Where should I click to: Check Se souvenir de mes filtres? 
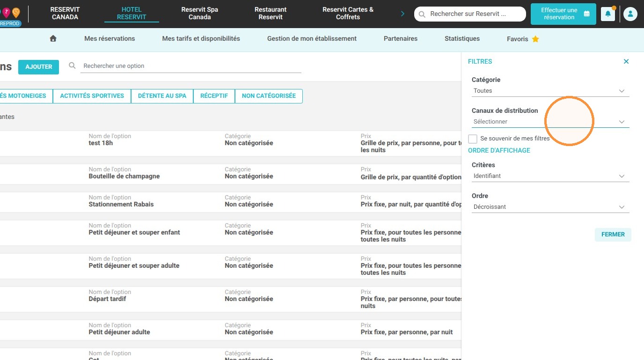tap(473, 139)
